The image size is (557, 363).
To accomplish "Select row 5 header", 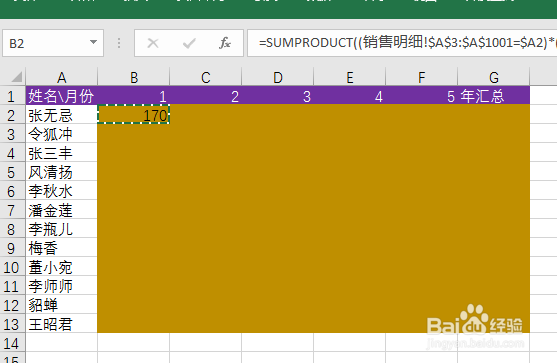I will tap(13, 172).
